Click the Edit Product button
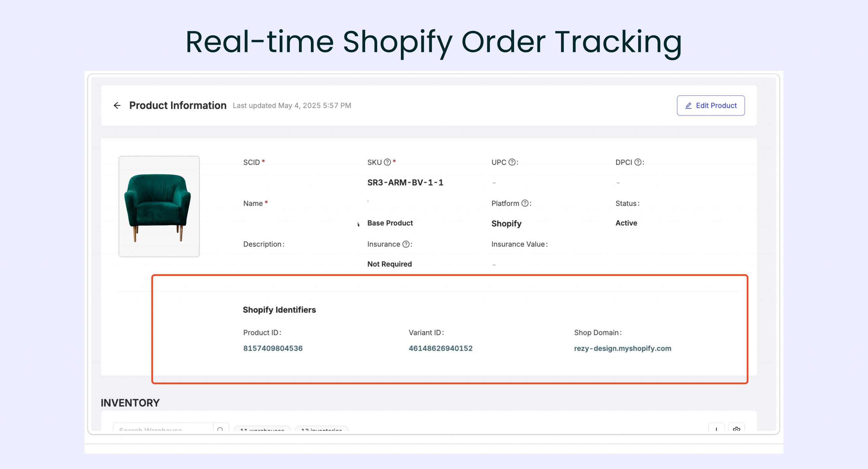The width and height of the screenshot is (868, 469). 711,106
